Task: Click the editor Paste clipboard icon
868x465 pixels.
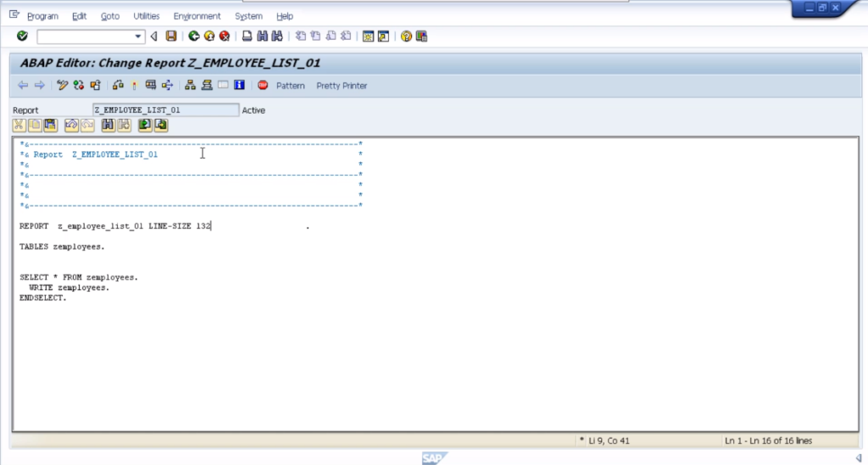Action: point(51,126)
